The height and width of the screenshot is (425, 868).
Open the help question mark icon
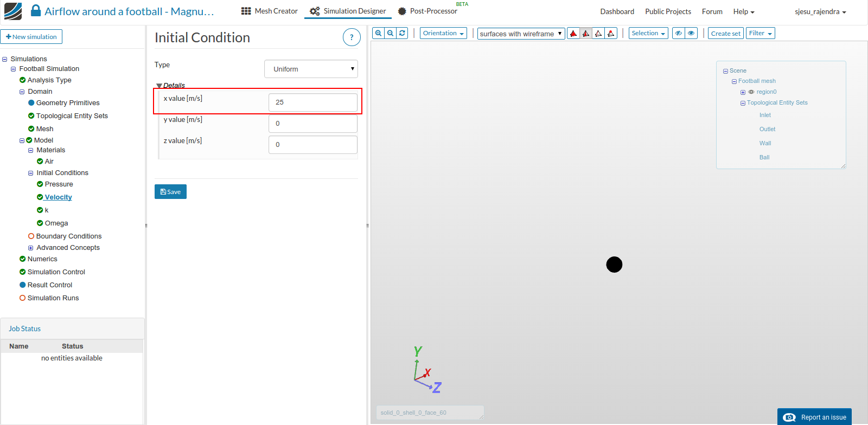click(352, 37)
